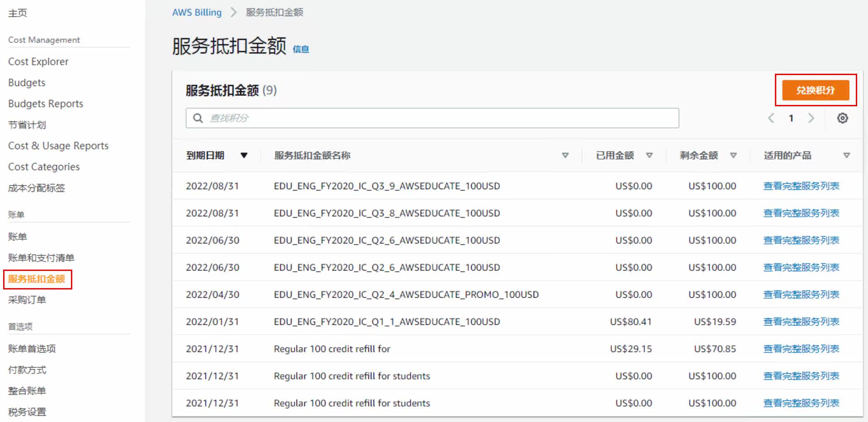This screenshot has width=868, height=422.
Task: Click 剩余金额 column header
Action: [x=699, y=156]
